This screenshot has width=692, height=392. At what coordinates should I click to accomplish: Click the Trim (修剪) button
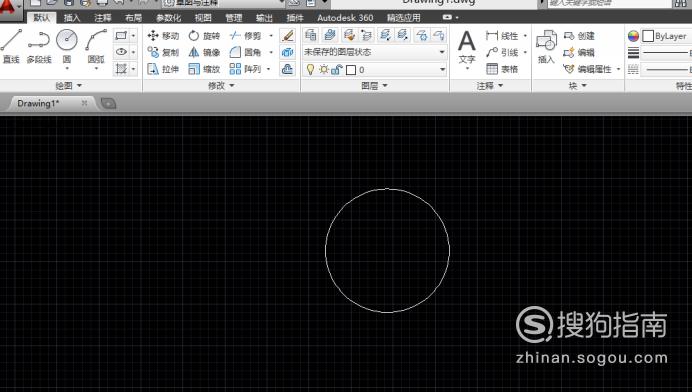(246, 36)
